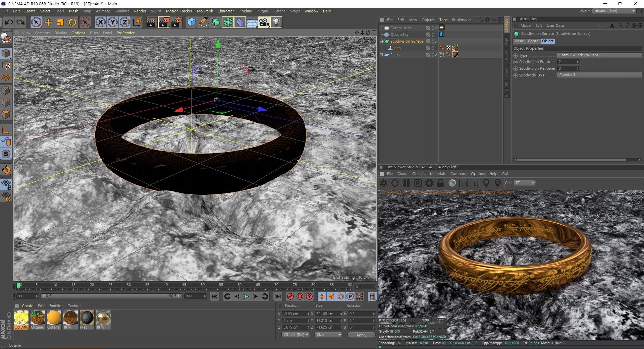
Task: Select the Rotate tool
Action: [72, 22]
